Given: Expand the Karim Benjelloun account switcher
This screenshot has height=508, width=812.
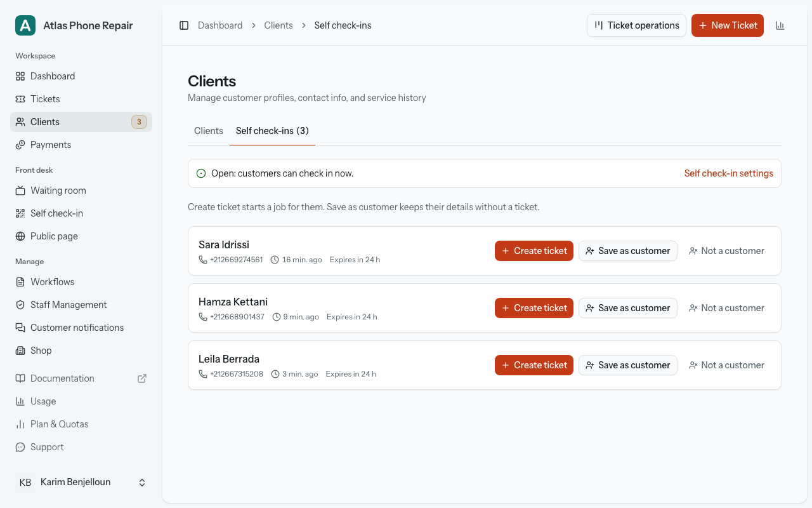Looking at the screenshot, I should click(81, 483).
